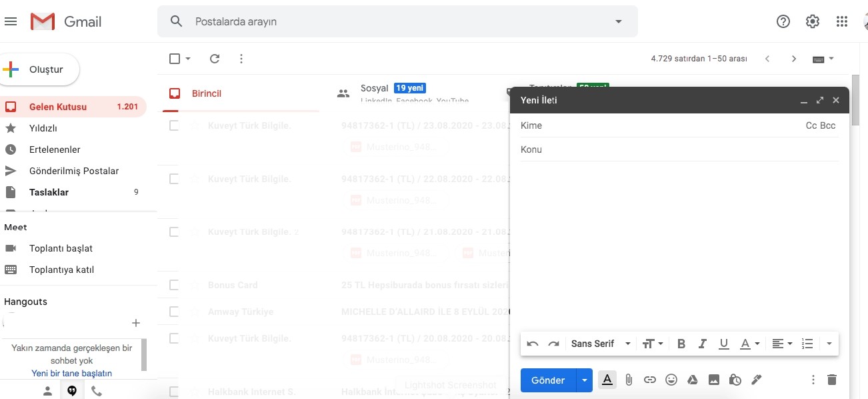The image size is (868, 399).
Task: Discard draft with the trash icon
Action: (831, 380)
